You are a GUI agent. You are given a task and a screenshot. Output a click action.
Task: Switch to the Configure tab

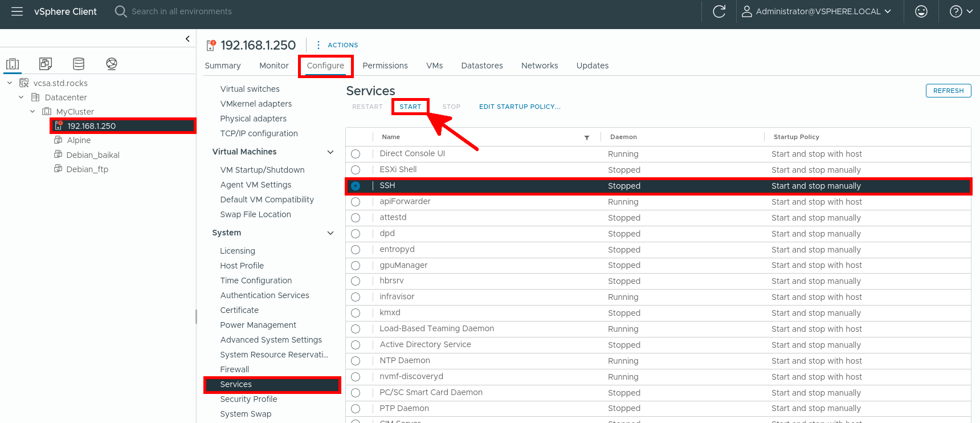point(325,66)
